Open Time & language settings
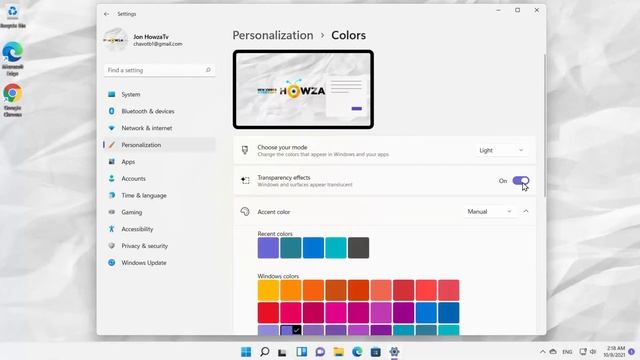640x360 pixels. (x=160, y=196)
